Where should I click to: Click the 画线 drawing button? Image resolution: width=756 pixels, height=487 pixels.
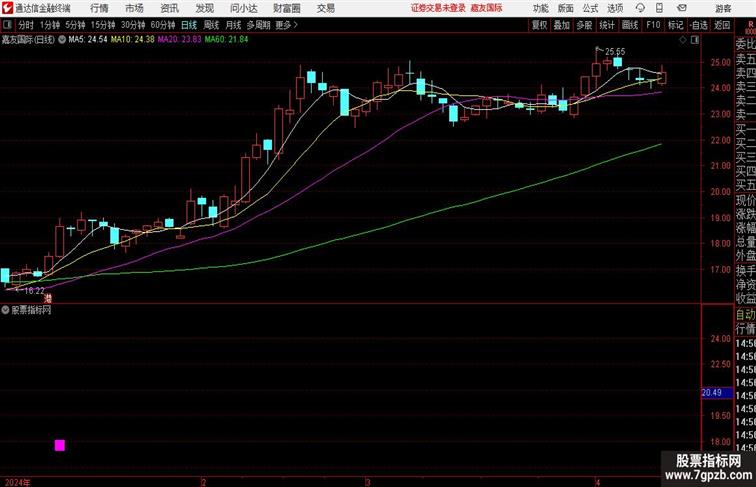point(630,25)
